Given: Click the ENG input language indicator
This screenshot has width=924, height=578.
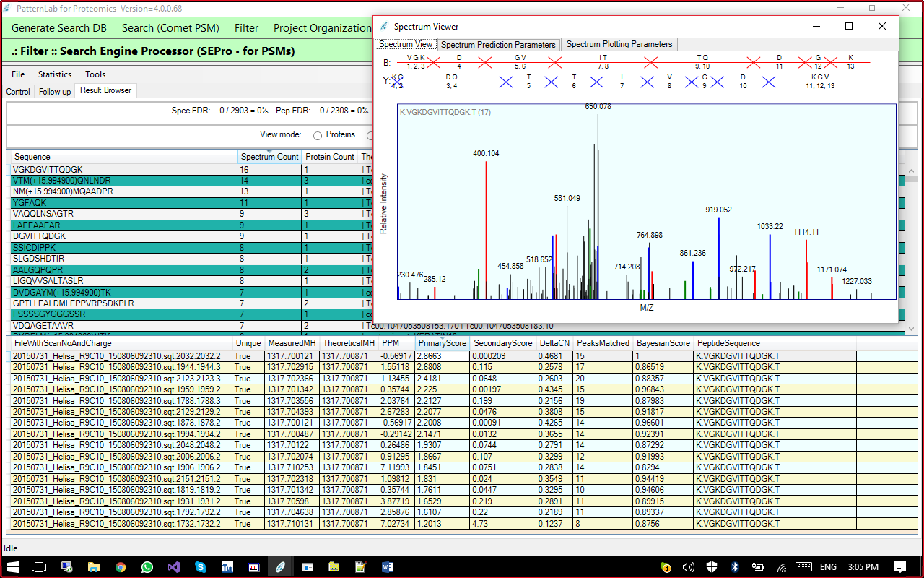Looking at the screenshot, I should [829, 567].
